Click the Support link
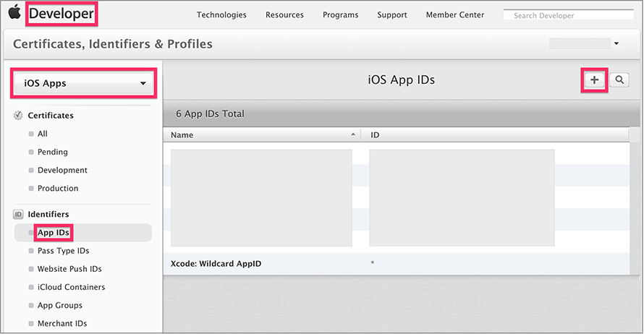The image size is (644, 334). click(x=391, y=15)
